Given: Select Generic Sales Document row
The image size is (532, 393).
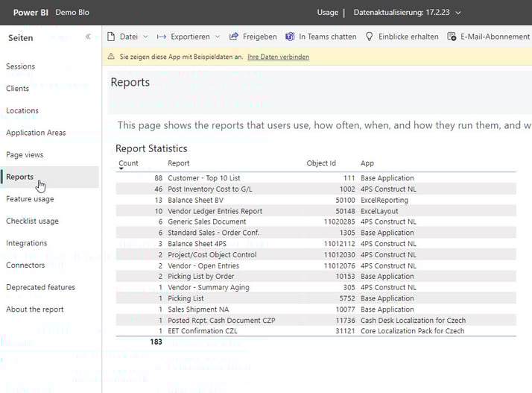Looking at the screenshot, I should pos(316,221).
